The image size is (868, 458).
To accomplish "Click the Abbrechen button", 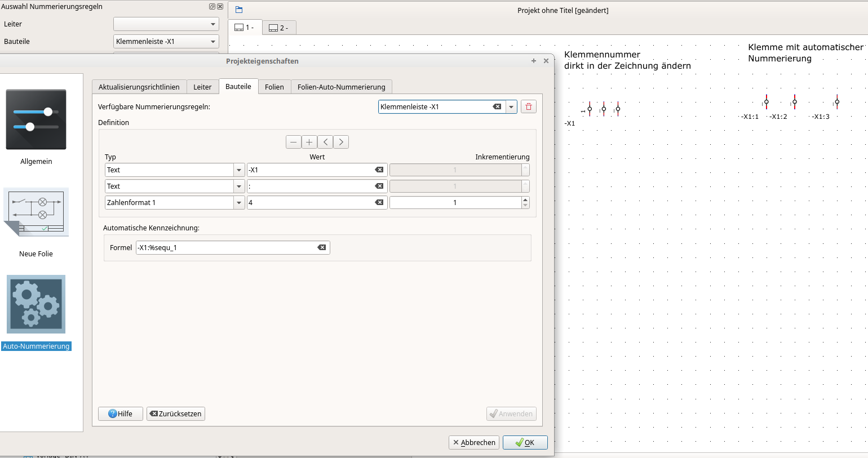I will [x=474, y=442].
